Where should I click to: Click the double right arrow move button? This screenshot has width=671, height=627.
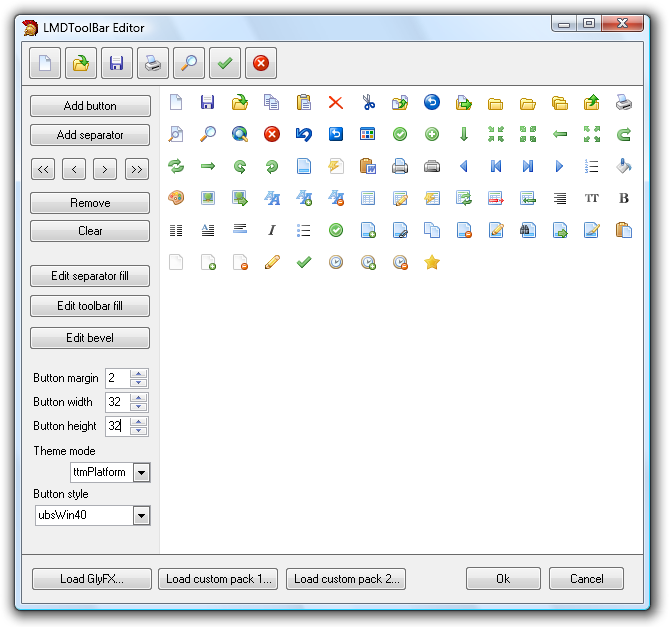tap(137, 169)
